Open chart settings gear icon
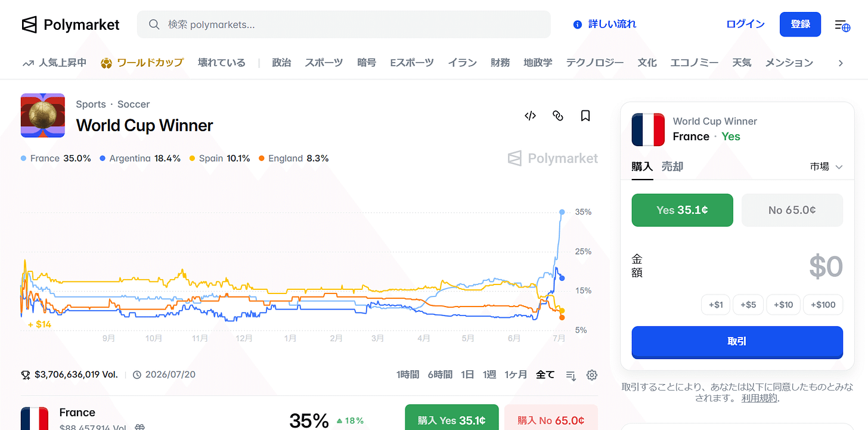Screen dimensions: 868x430 pyautogui.click(x=592, y=375)
